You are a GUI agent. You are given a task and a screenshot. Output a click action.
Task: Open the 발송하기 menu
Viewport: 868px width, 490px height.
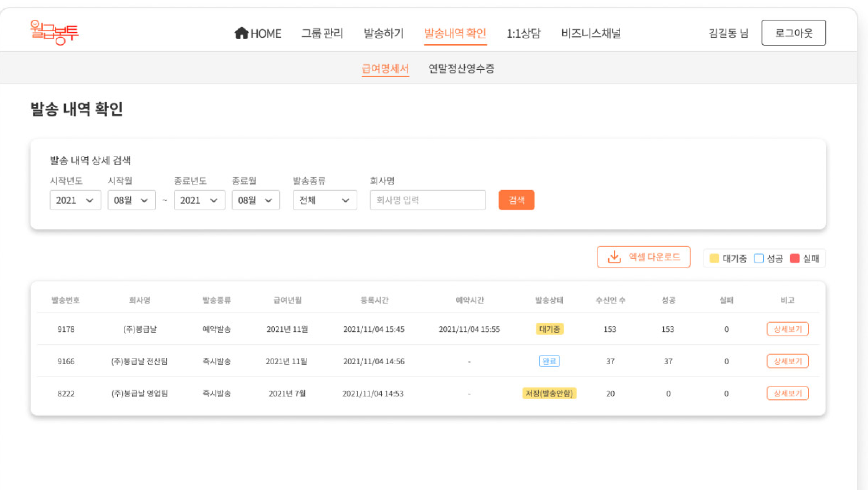tap(383, 33)
